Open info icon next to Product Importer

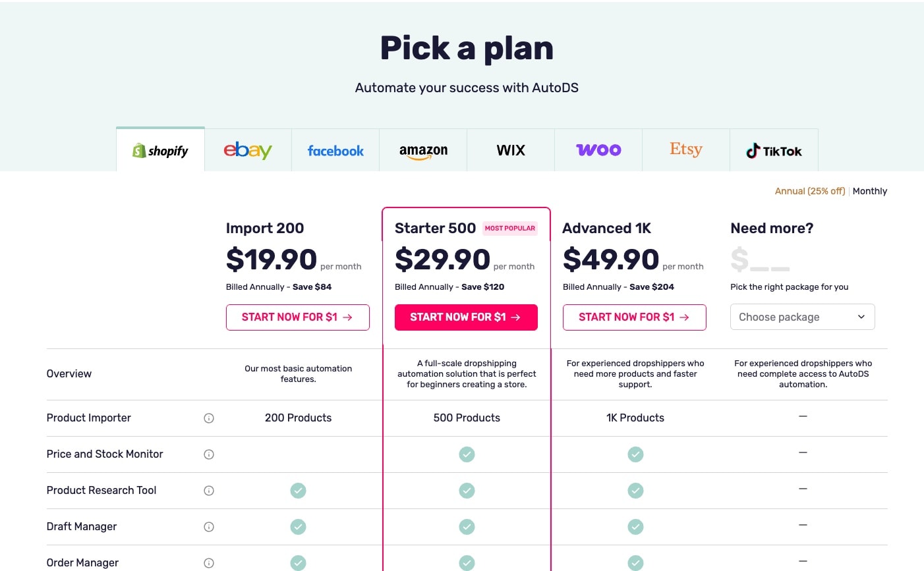point(209,418)
